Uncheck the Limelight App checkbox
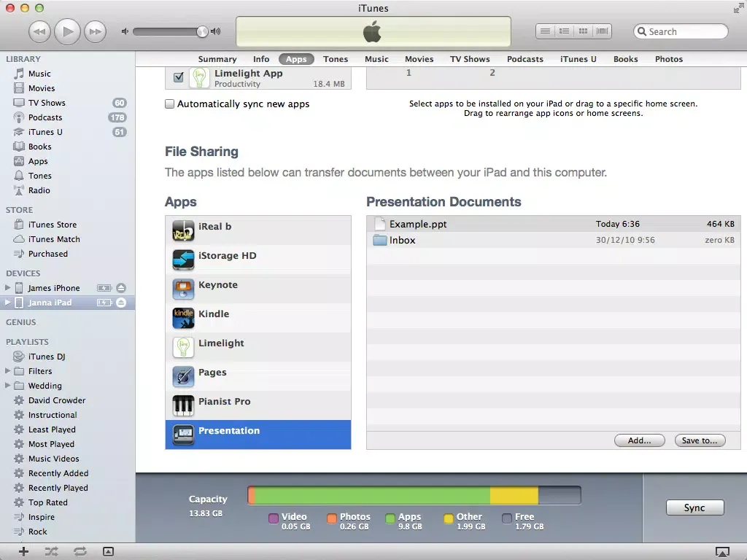 click(x=179, y=77)
